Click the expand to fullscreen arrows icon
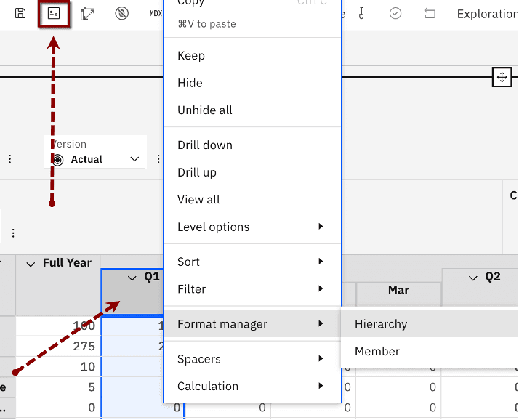519x420 pixels. 87,13
